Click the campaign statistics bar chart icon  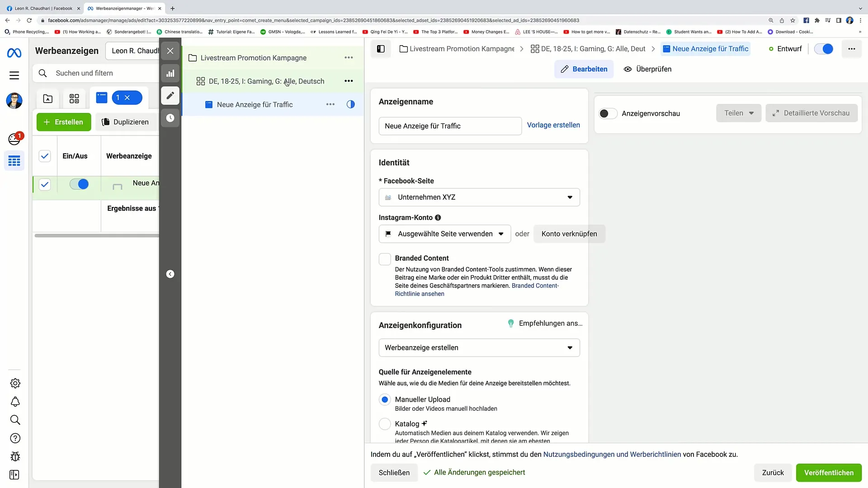[170, 73]
